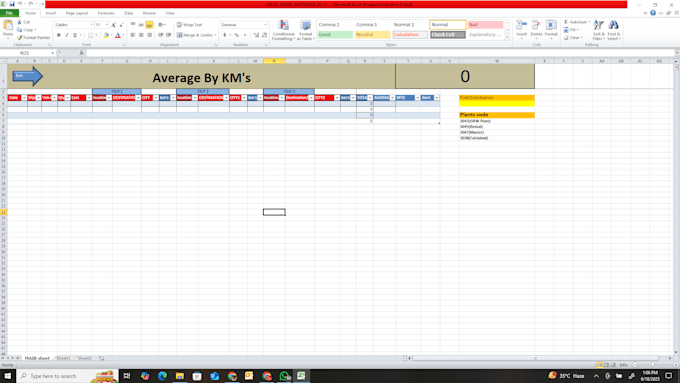
Task: Switch to the Formulas tab
Action: click(106, 13)
